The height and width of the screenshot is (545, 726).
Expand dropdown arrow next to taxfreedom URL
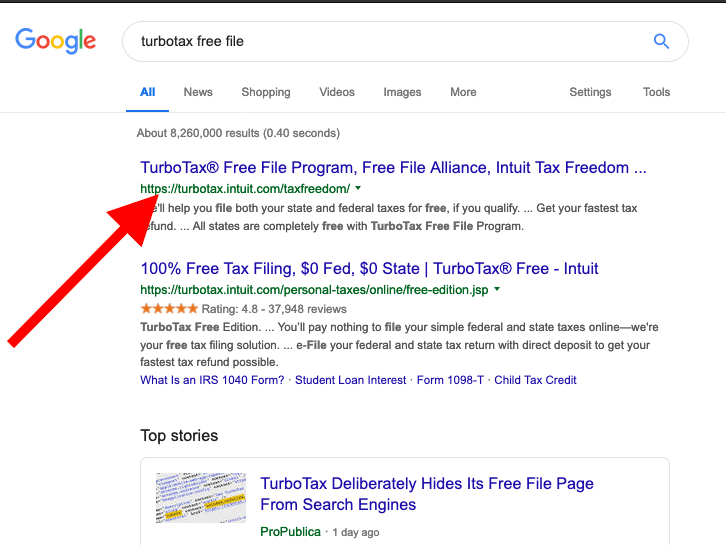(358, 188)
